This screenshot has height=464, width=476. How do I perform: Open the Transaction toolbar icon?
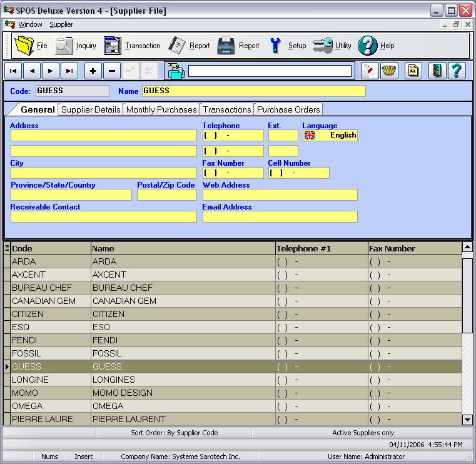coord(113,46)
